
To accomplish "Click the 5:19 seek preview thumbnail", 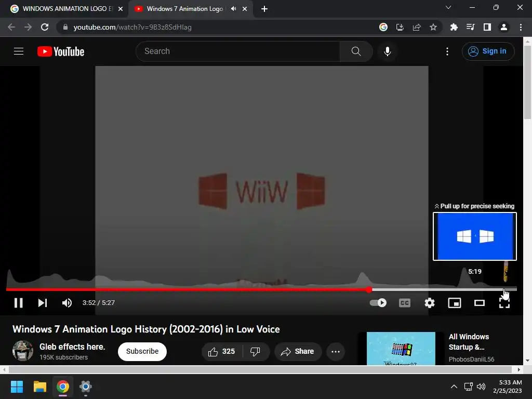I will pos(475,236).
